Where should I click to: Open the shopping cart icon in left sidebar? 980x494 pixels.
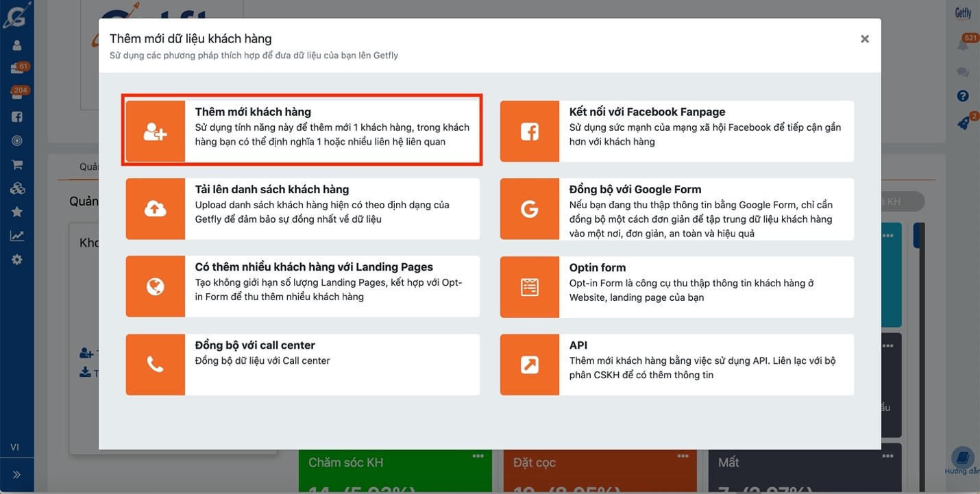click(x=17, y=164)
